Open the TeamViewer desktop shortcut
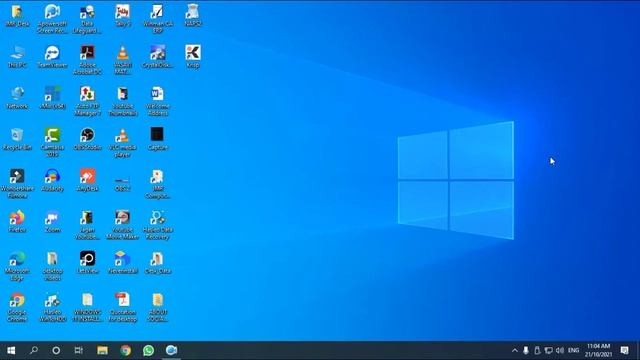Image resolution: width=640 pixels, height=360 pixels. (52, 57)
